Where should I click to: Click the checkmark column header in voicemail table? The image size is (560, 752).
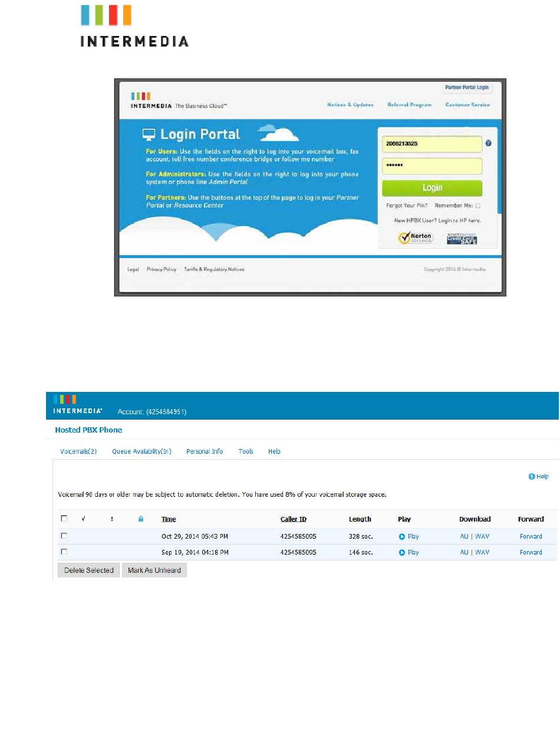[83, 519]
